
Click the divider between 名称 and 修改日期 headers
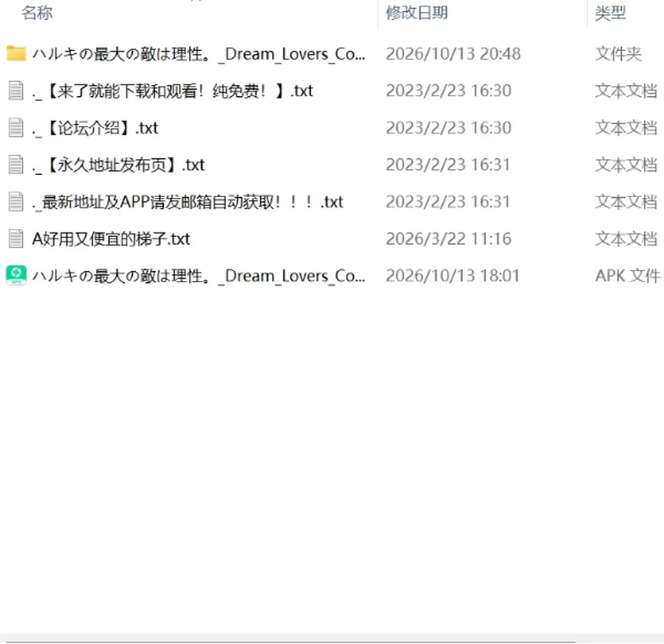pos(378,14)
